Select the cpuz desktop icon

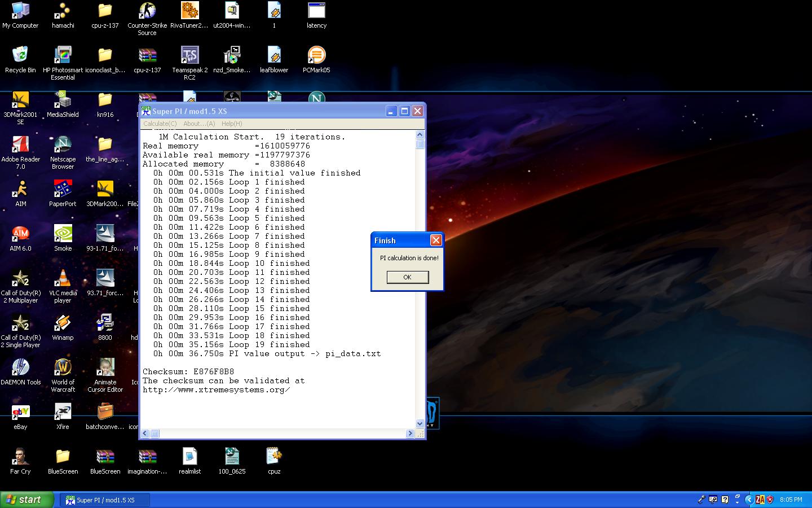[274, 461]
